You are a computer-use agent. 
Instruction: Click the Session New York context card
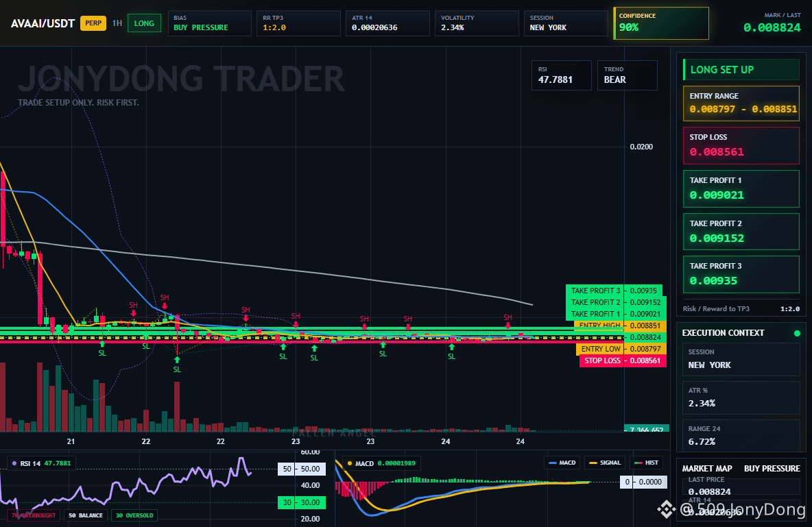click(x=741, y=358)
